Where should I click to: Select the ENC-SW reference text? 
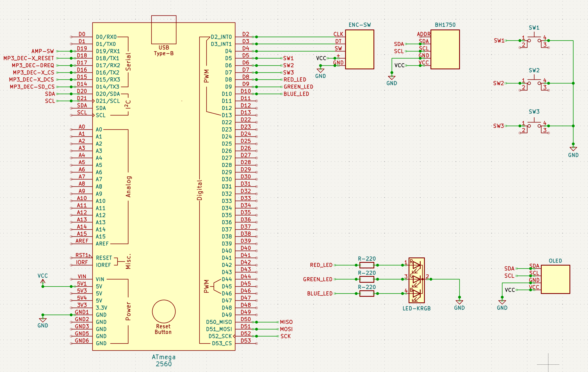(360, 25)
